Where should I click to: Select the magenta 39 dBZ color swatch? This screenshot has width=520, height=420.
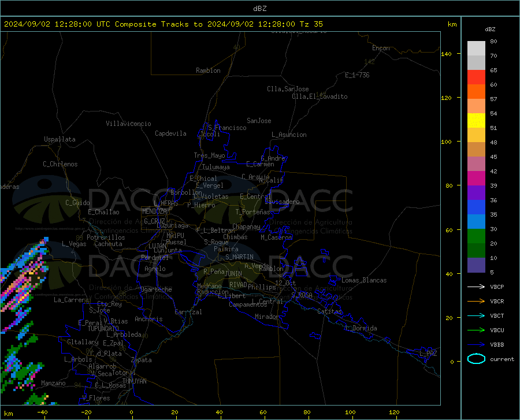[x=476, y=179]
